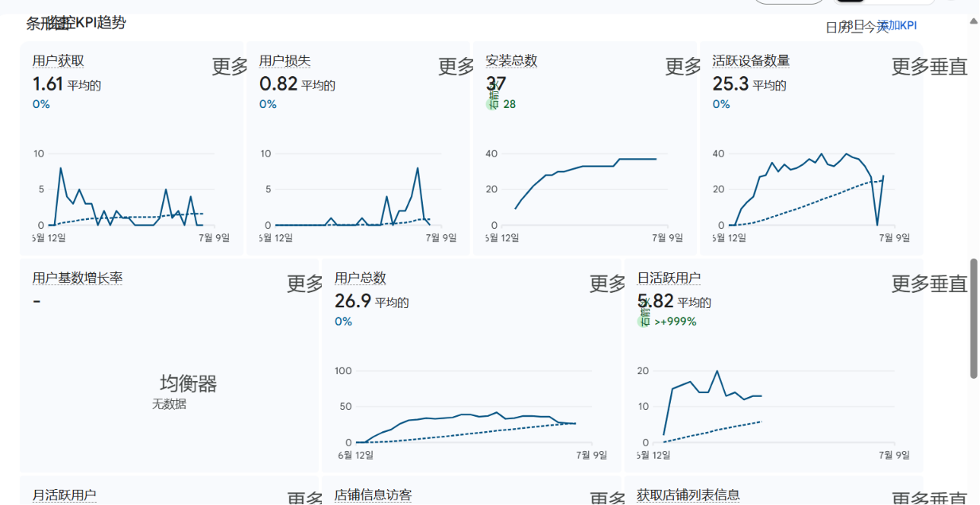Click the 25.3 average value
Image resolution: width=980 pixels, height=505 pixels.
click(730, 83)
